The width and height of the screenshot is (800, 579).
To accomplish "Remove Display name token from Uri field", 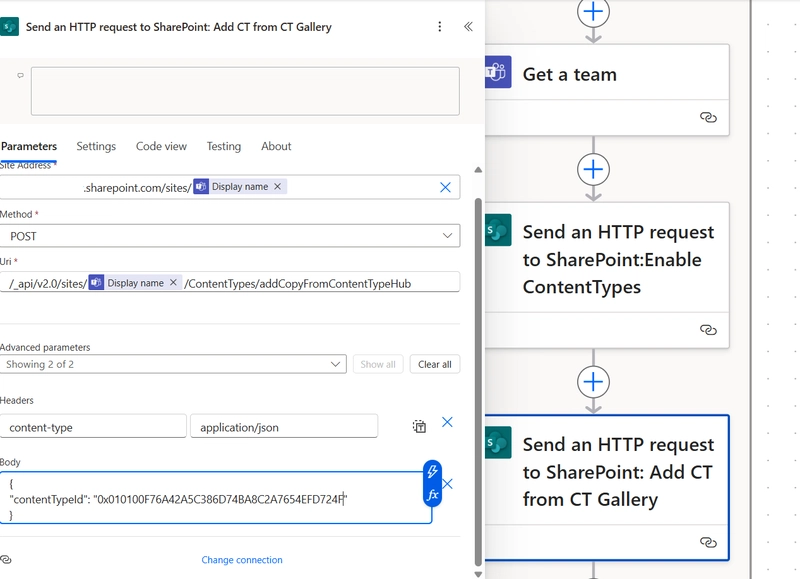I will tap(173, 282).
